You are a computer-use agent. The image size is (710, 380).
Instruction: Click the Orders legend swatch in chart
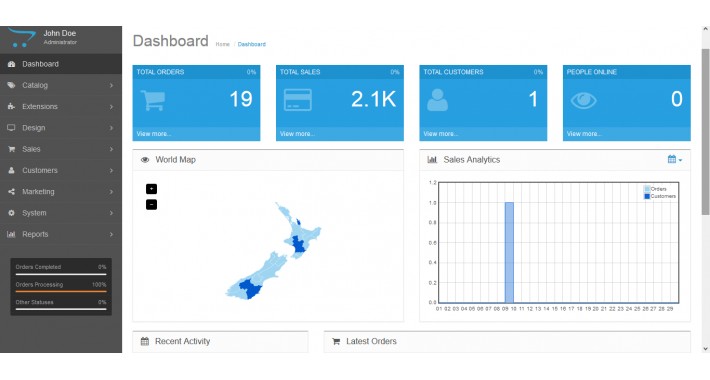[x=647, y=189]
